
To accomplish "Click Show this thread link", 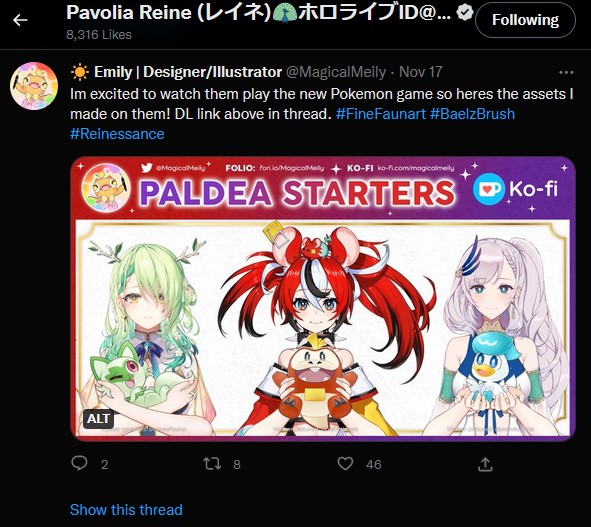I will click(x=126, y=510).
